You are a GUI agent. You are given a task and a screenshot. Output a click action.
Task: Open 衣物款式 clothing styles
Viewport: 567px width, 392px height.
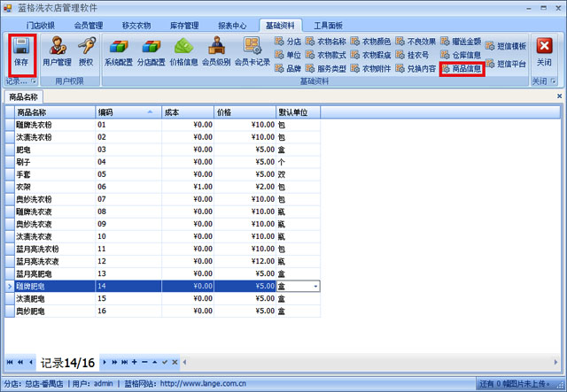[x=326, y=55]
